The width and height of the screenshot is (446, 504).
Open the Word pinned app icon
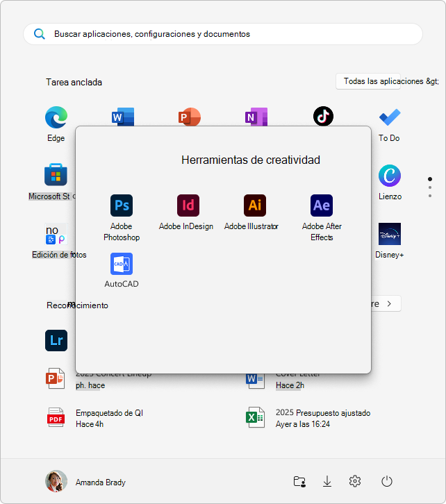click(x=123, y=117)
